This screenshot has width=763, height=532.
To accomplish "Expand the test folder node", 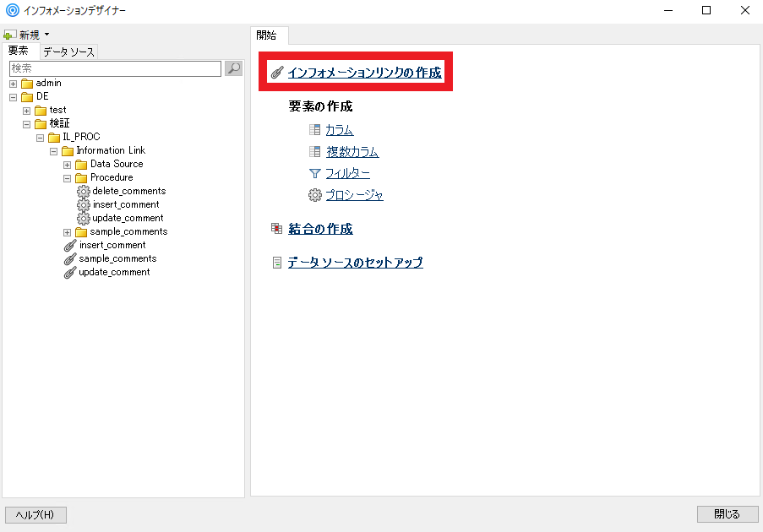I will point(27,111).
